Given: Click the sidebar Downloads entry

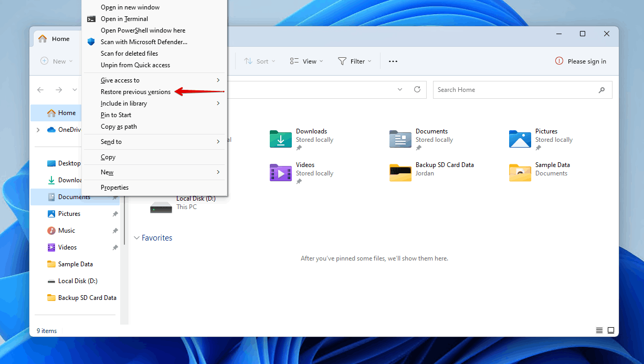Looking at the screenshot, I should pyautogui.click(x=64, y=180).
